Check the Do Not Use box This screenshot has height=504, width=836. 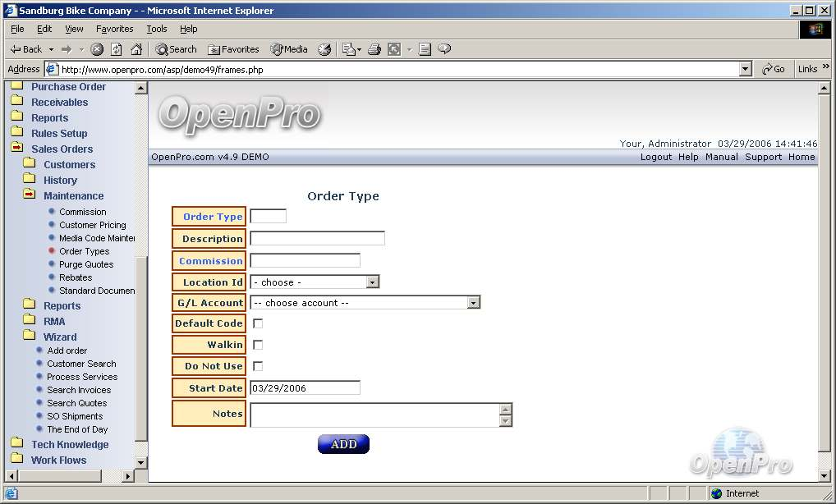point(258,366)
